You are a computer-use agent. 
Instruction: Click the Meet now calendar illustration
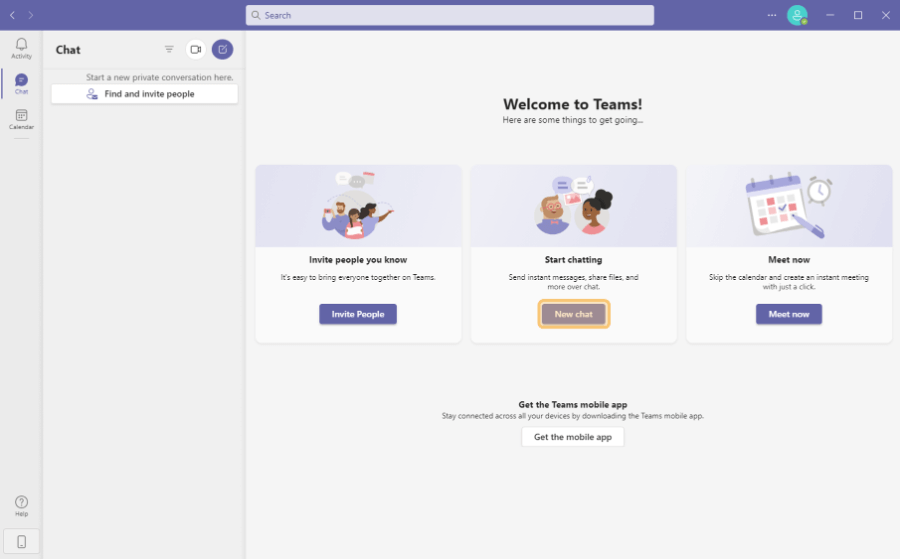789,205
